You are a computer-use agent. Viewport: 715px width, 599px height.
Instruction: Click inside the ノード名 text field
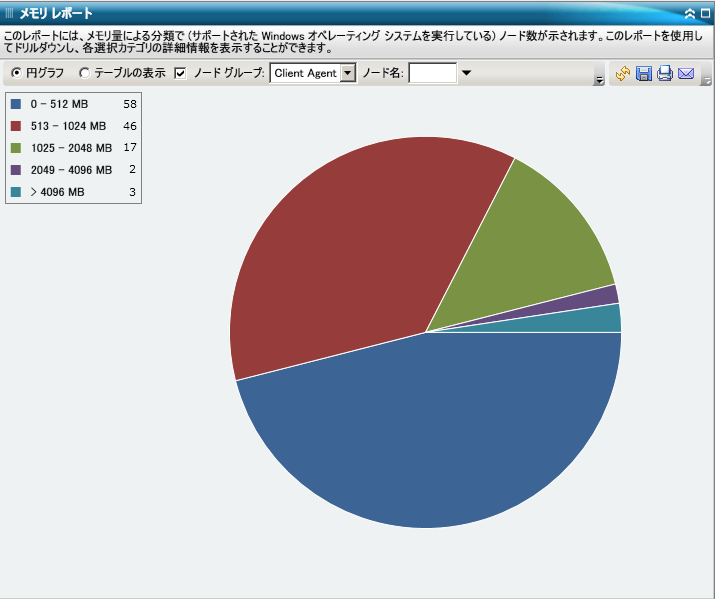[432, 73]
